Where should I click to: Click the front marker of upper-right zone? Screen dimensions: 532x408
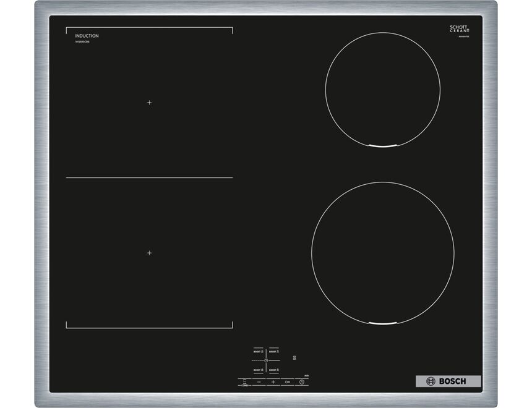[x=381, y=147]
